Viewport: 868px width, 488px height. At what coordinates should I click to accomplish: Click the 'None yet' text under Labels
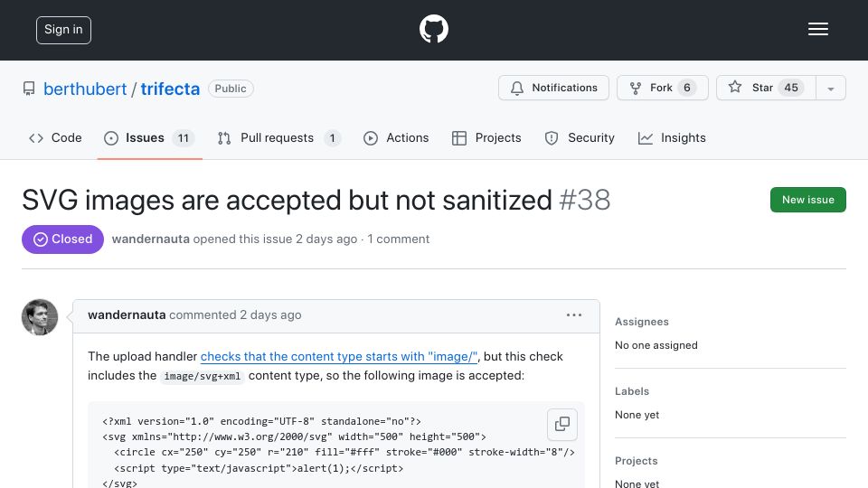tap(637, 415)
